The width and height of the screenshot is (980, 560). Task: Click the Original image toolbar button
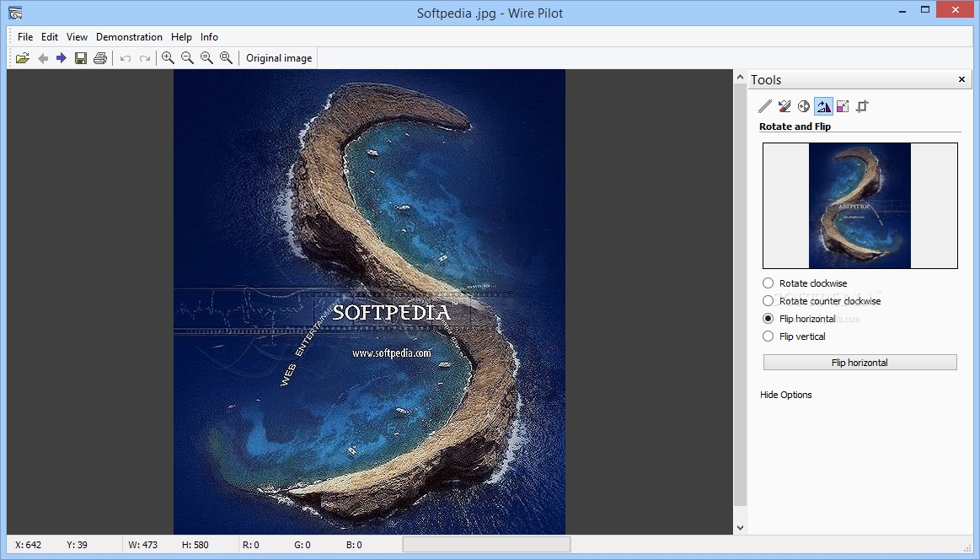279,58
